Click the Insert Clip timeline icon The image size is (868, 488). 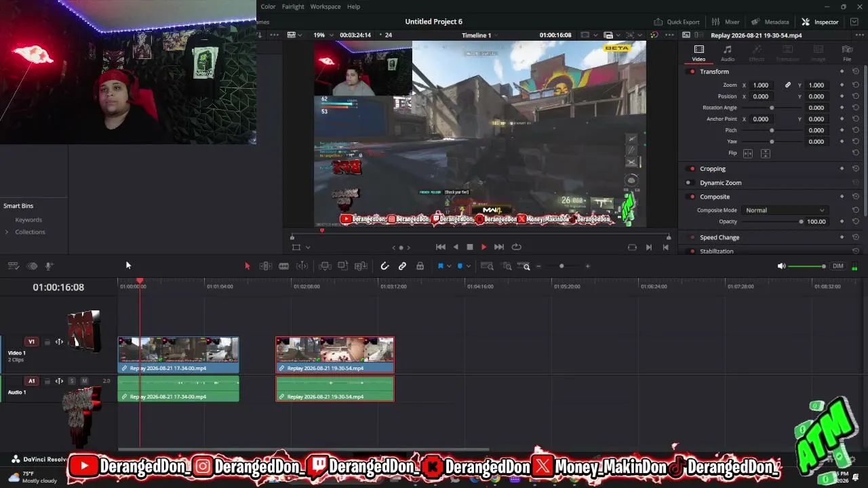coord(325,266)
